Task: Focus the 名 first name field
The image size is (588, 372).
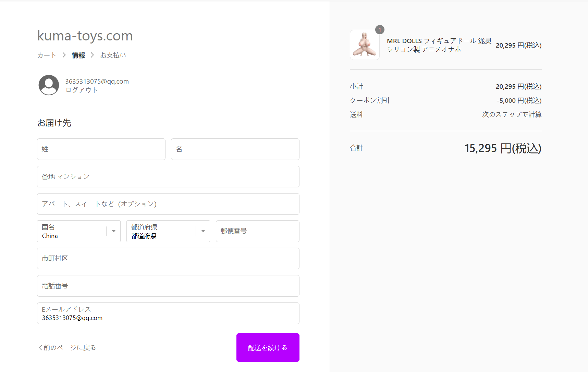Action: tap(235, 149)
